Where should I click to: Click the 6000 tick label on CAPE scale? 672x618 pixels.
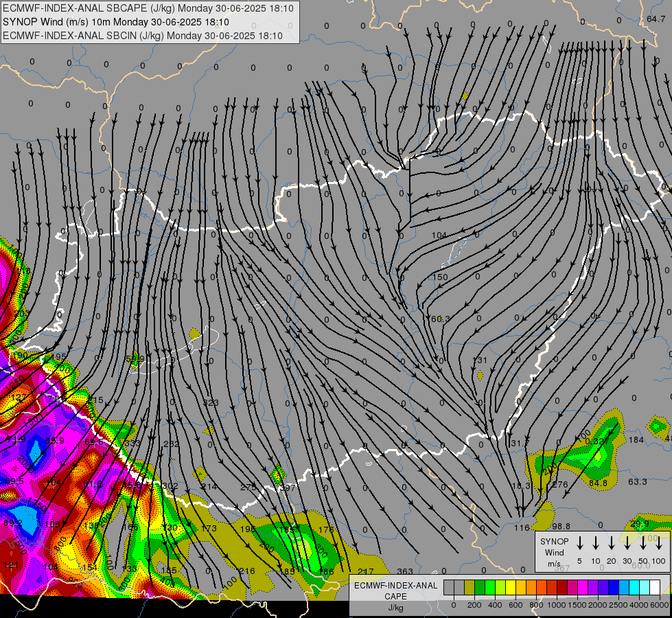tap(660, 605)
